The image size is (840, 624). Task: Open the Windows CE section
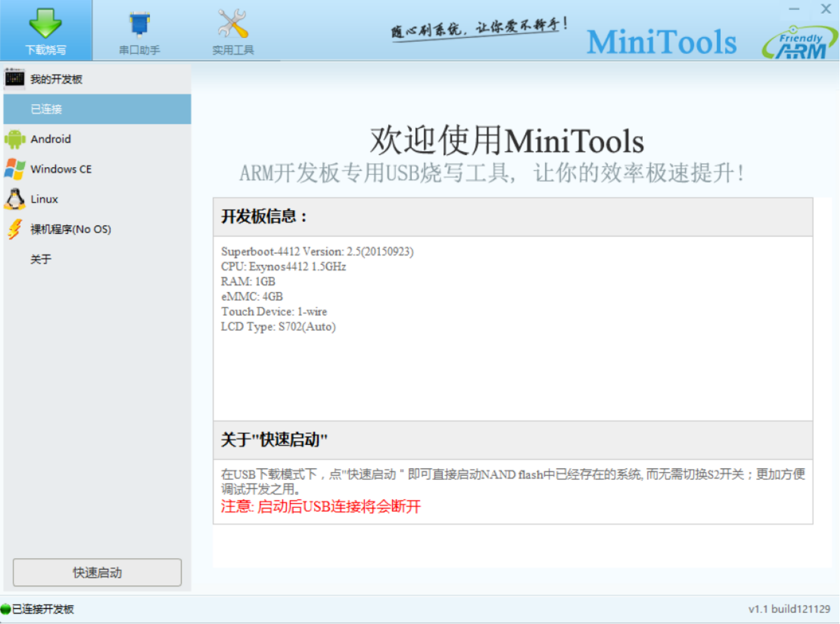pyautogui.click(x=97, y=169)
